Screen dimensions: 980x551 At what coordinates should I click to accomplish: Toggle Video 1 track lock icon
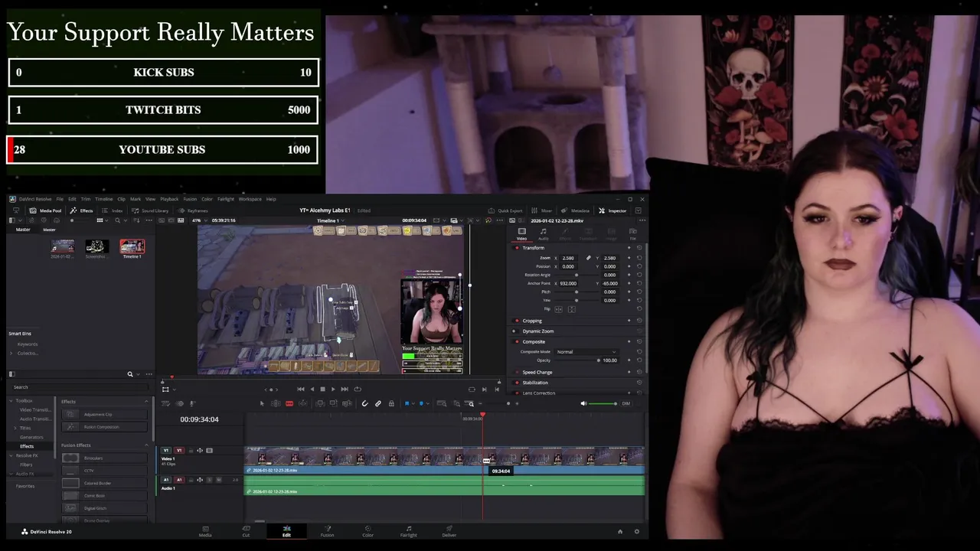[x=191, y=451]
